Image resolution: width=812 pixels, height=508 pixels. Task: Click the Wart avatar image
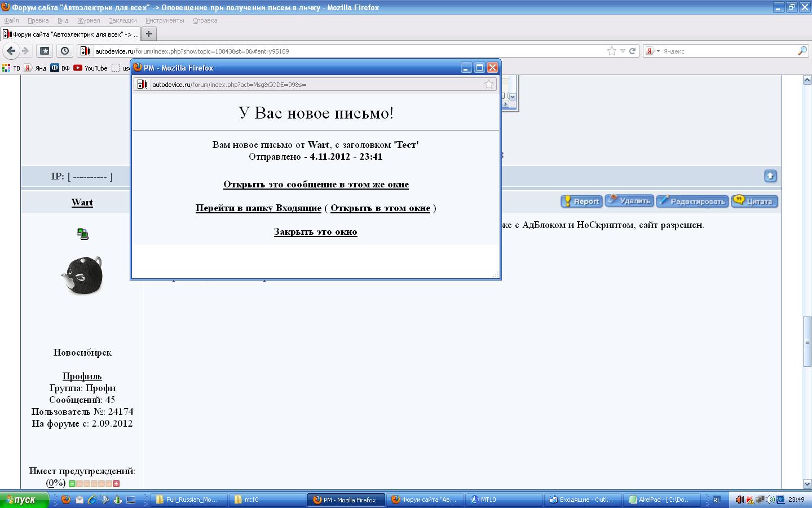(x=82, y=275)
